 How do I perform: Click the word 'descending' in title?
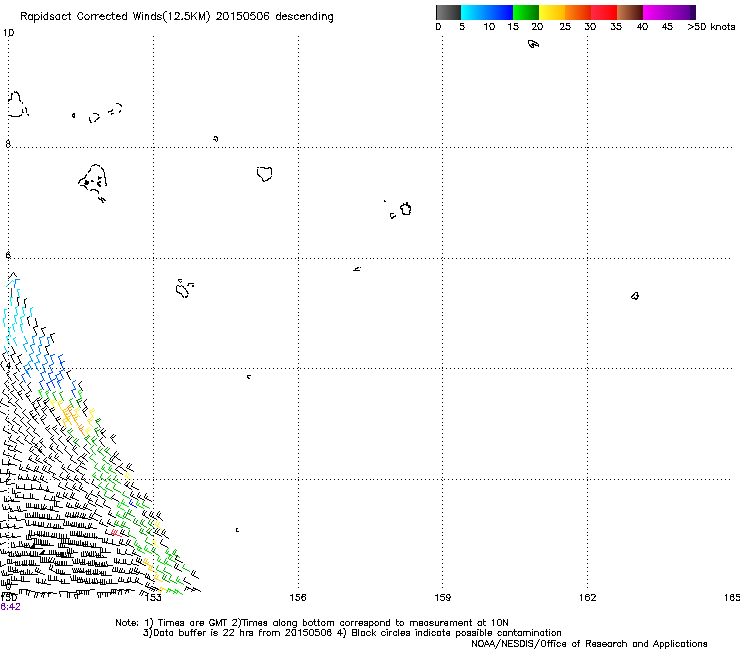click(304, 17)
